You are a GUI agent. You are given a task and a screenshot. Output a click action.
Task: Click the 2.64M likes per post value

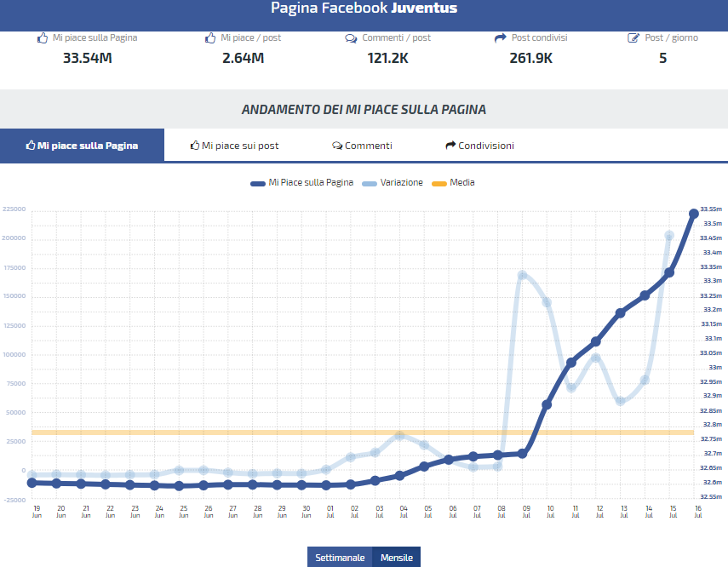click(243, 58)
